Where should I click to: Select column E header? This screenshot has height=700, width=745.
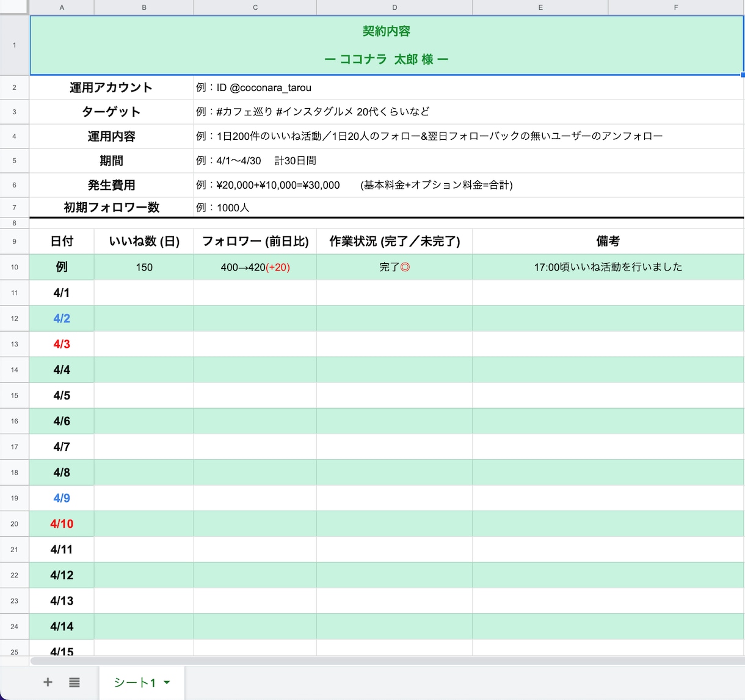coord(540,7)
